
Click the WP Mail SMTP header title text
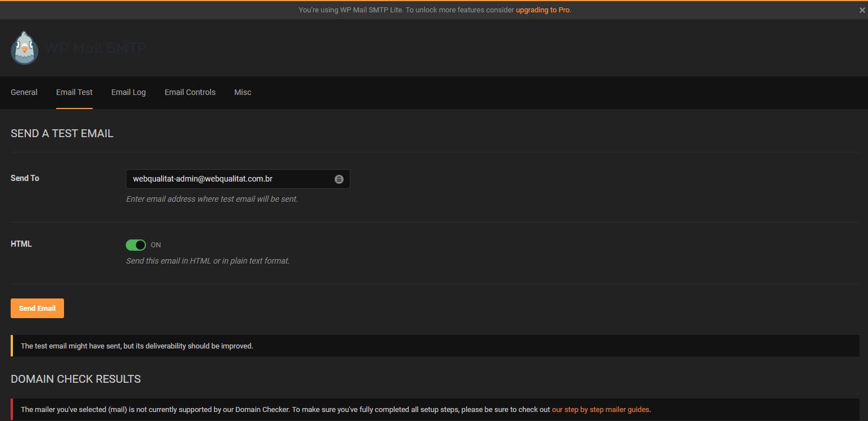point(95,48)
